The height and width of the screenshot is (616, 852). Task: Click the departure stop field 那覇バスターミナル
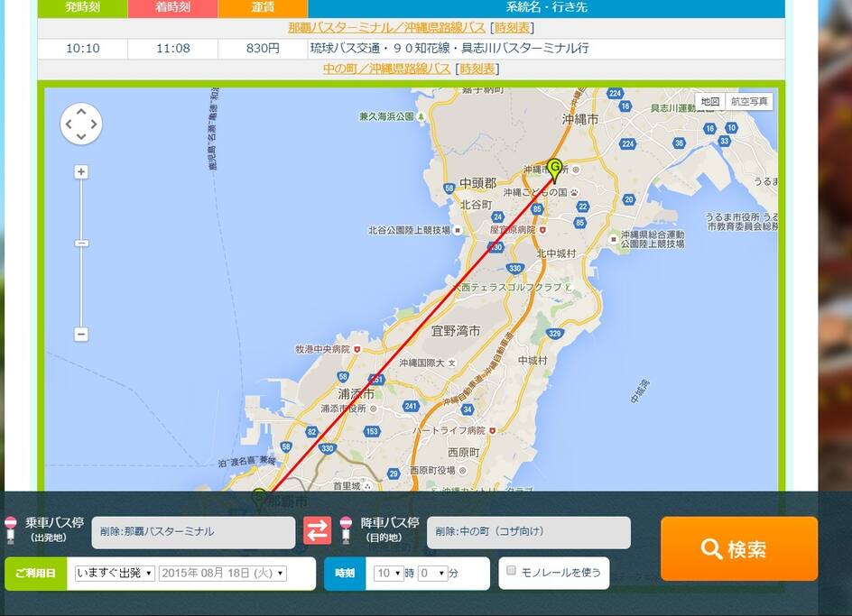193,532
